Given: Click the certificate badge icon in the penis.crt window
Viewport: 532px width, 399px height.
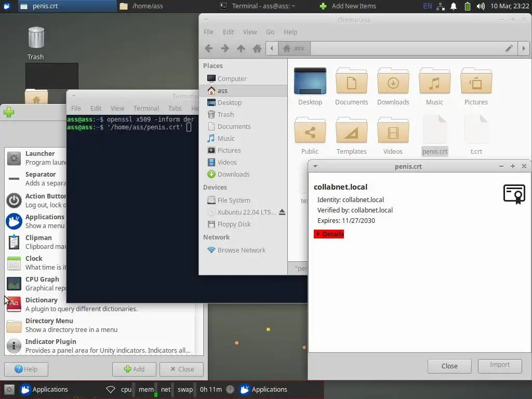Looking at the screenshot, I should click(x=514, y=194).
